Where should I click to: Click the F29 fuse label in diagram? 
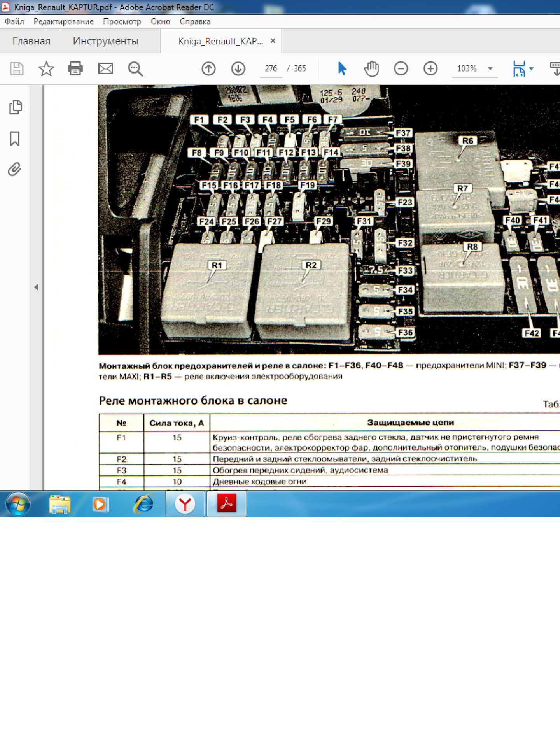tap(324, 221)
